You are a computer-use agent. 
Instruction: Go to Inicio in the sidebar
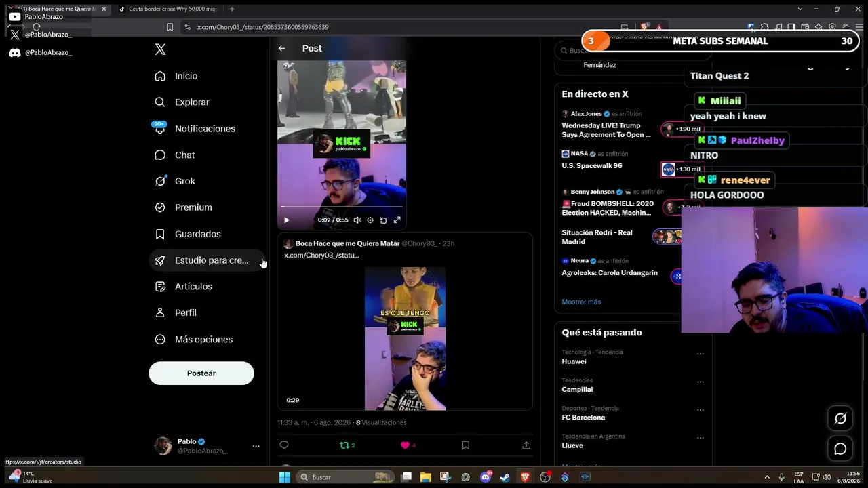click(x=176, y=76)
